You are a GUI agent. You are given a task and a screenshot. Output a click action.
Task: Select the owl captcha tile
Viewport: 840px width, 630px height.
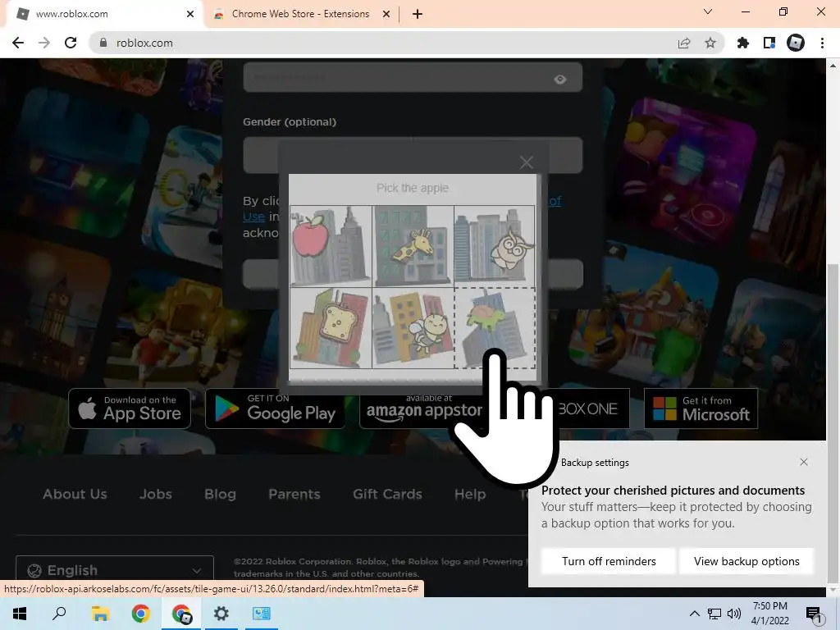pyautogui.click(x=495, y=246)
